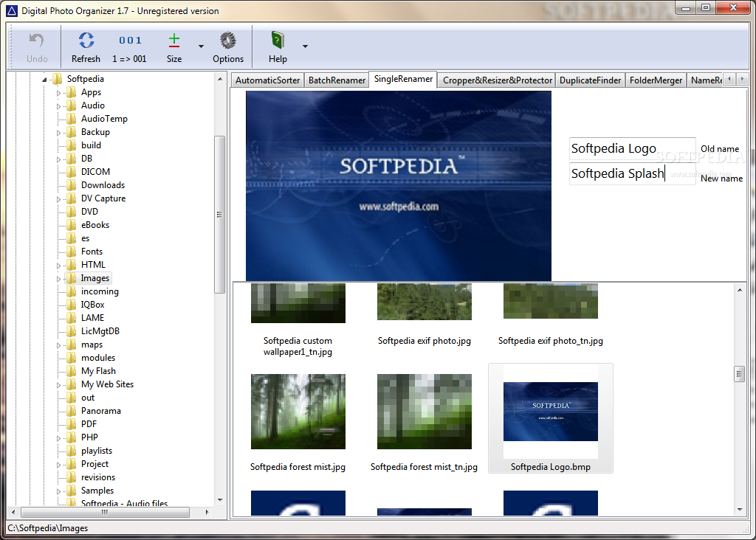Image resolution: width=756 pixels, height=540 pixels.
Task: Expand the DB folder node
Action: pos(59,159)
